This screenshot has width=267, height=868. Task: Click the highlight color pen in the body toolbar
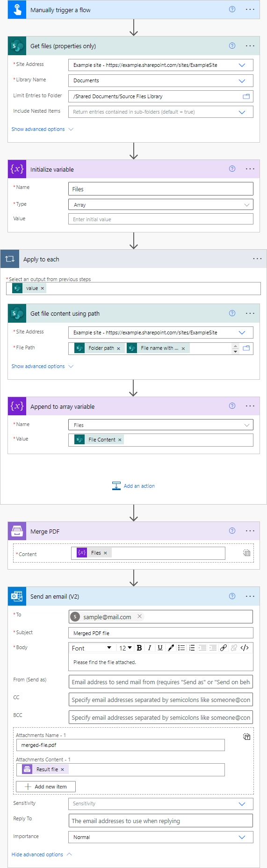coord(171,648)
